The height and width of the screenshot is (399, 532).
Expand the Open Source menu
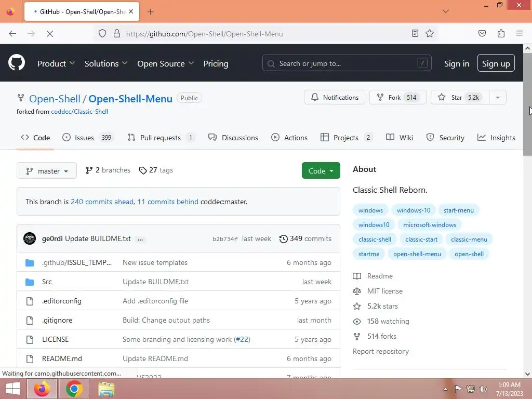tap(166, 63)
